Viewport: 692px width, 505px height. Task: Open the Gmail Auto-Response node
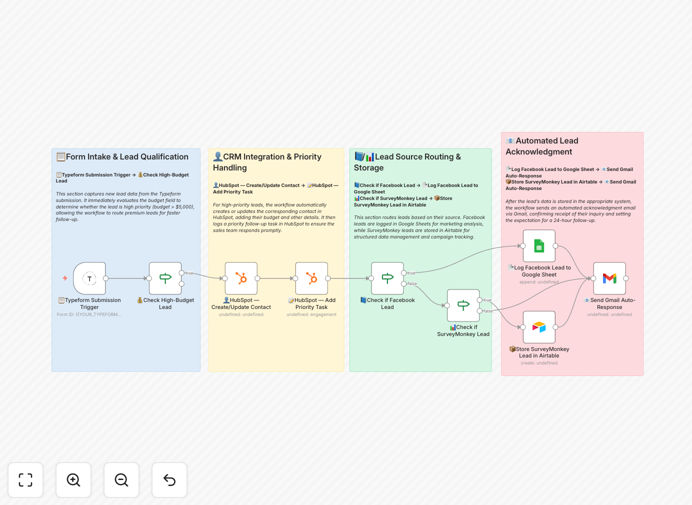point(609,279)
